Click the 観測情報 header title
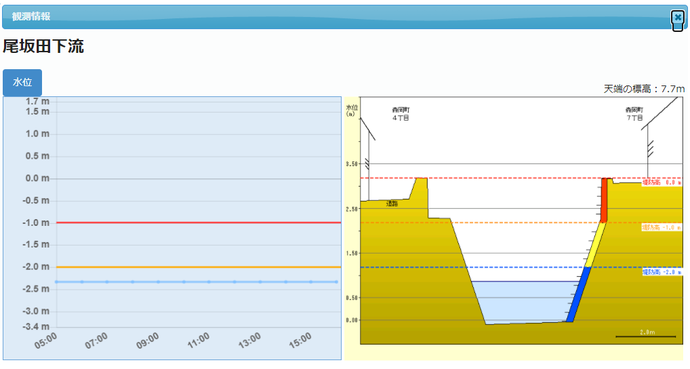 31,17
